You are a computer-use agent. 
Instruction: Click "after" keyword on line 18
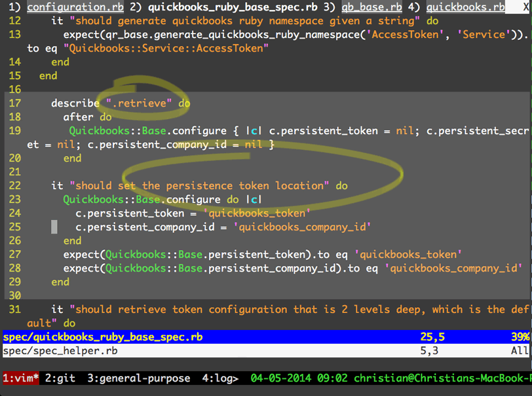pyautogui.click(x=79, y=117)
